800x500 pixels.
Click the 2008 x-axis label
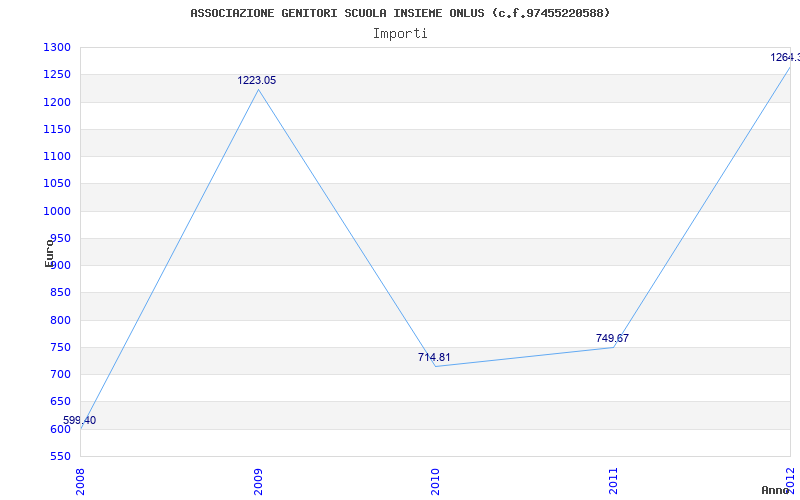(x=81, y=481)
